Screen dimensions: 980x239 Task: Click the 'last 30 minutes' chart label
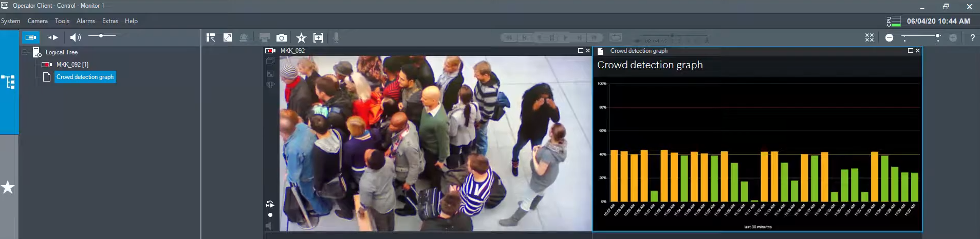[x=758, y=227]
